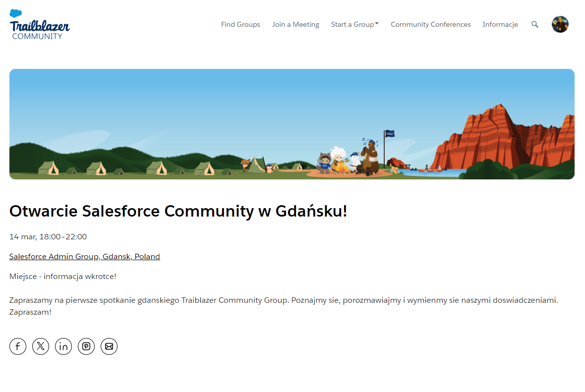Expand the Start a Group dropdown
This screenshot has width=585, height=392.
pos(355,24)
